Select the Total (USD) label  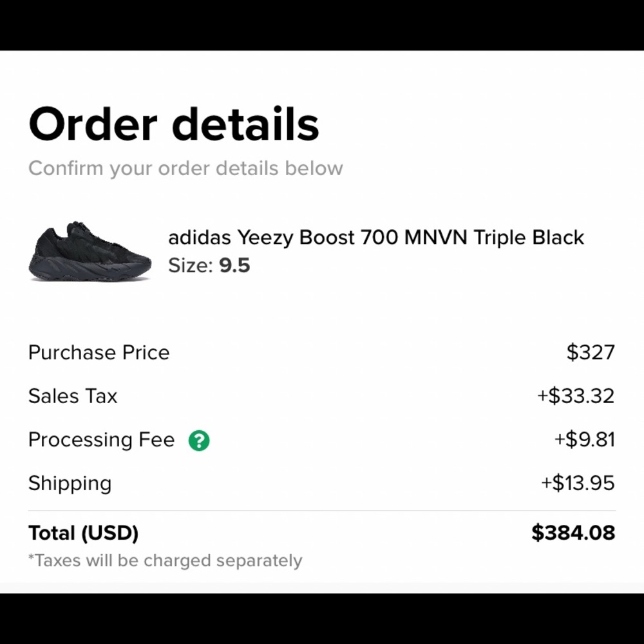tap(84, 533)
